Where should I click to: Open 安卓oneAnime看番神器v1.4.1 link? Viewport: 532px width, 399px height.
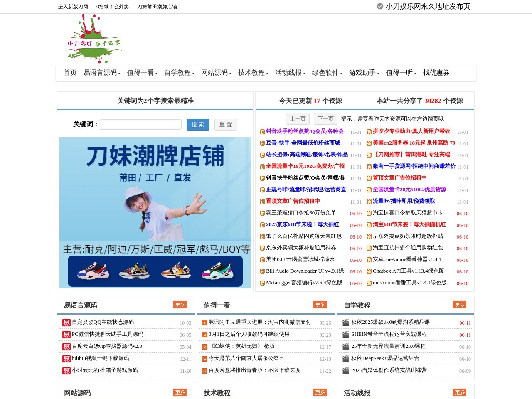(407, 259)
